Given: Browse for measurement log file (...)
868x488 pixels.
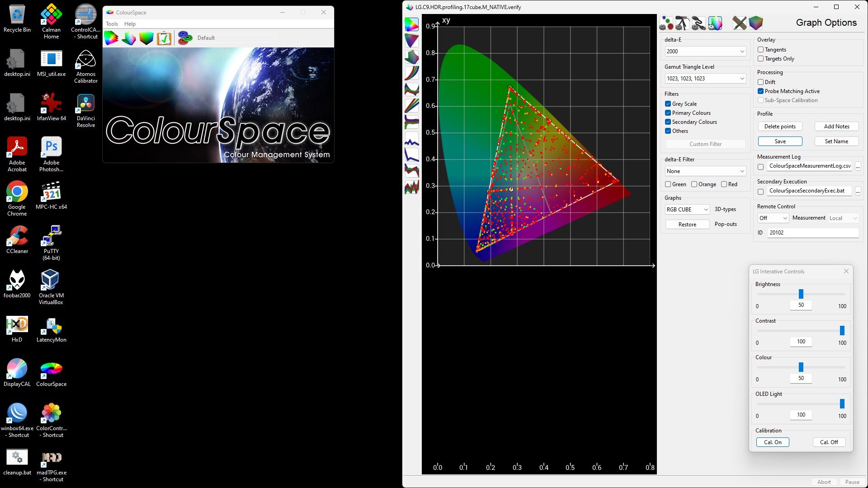Looking at the screenshot, I should tap(858, 167).
